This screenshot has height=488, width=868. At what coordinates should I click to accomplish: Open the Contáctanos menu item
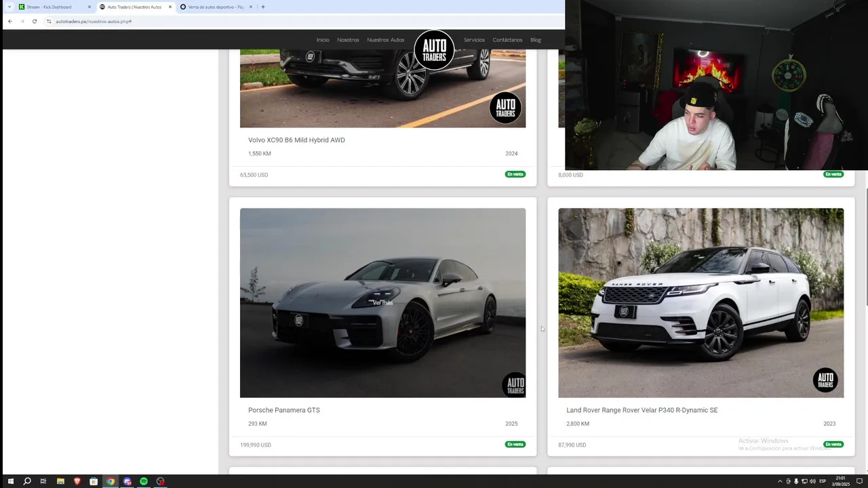pyautogui.click(x=507, y=40)
